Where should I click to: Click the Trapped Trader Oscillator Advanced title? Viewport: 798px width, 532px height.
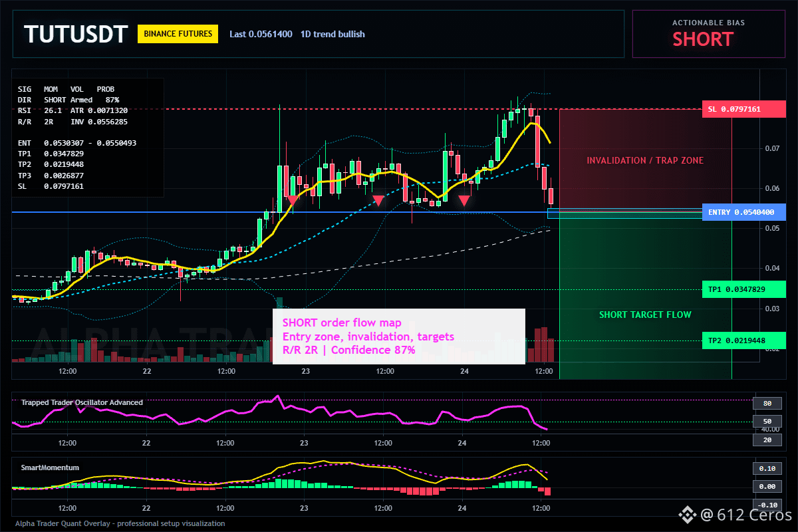pos(82,402)
